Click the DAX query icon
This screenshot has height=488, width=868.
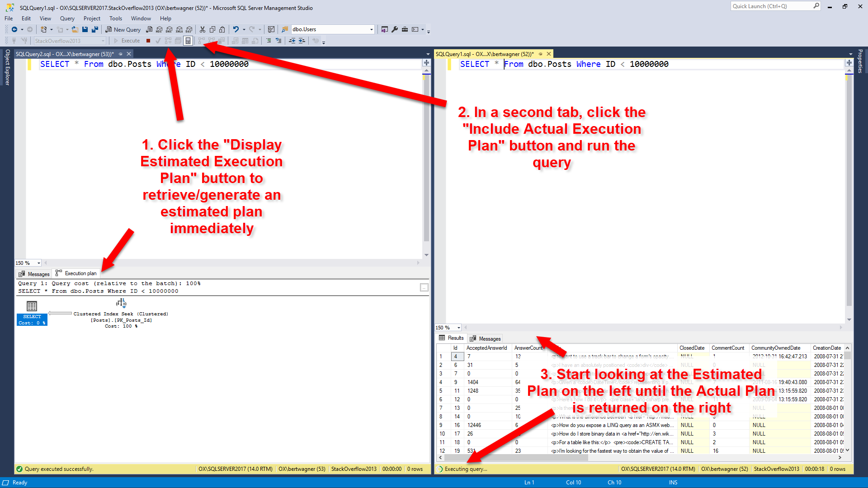[189, 29]
